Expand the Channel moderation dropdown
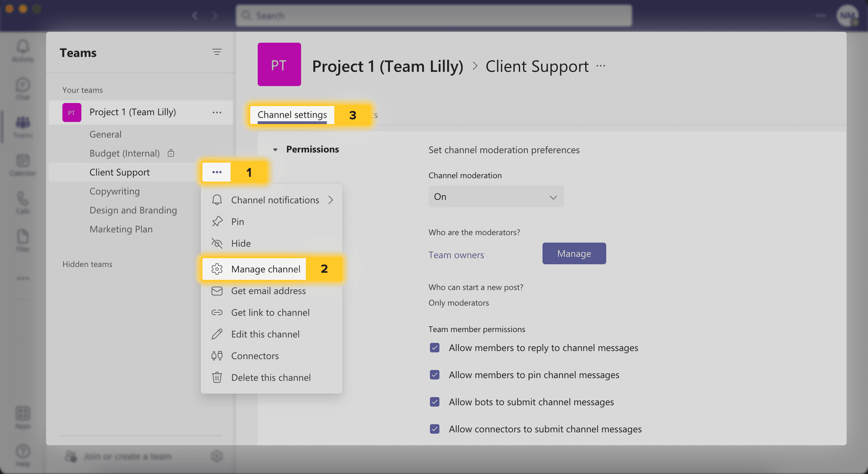Image resolution: width=868 pixels, height=474 pixels. point(495,196)
